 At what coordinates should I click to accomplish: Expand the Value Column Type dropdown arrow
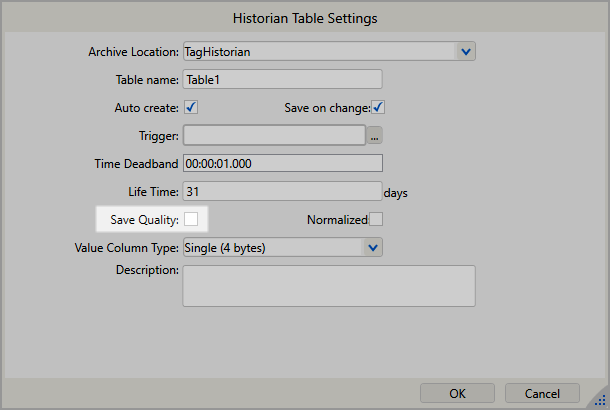373,247
